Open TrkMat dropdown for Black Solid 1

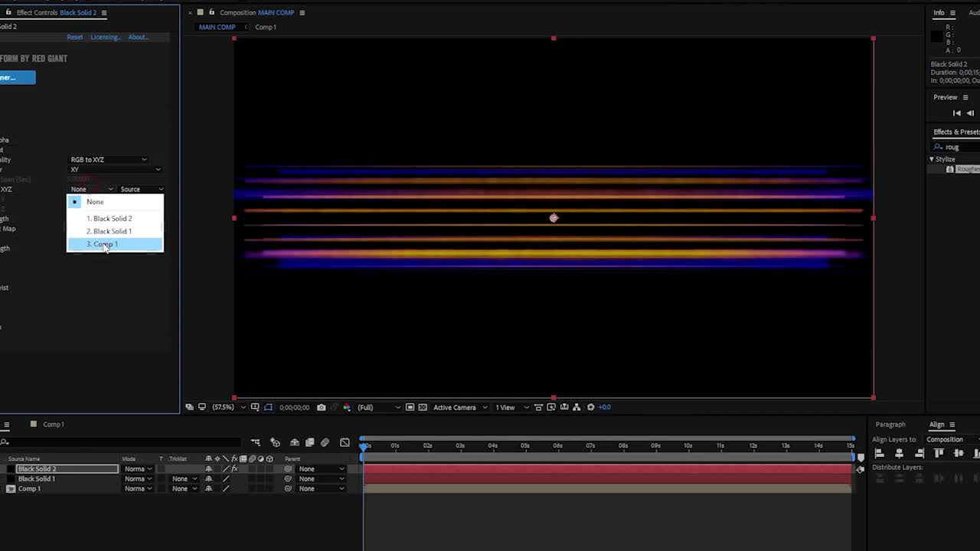(185, 479)
